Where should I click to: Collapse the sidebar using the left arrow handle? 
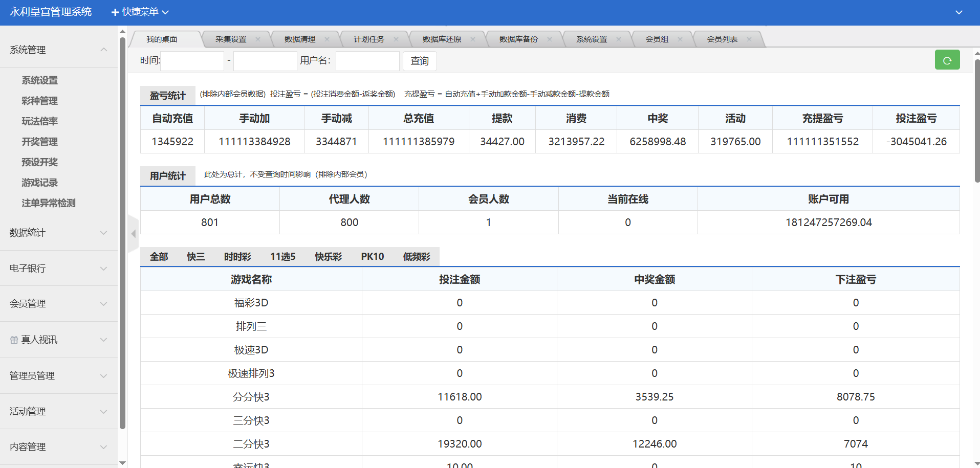(x=133, y=234)
